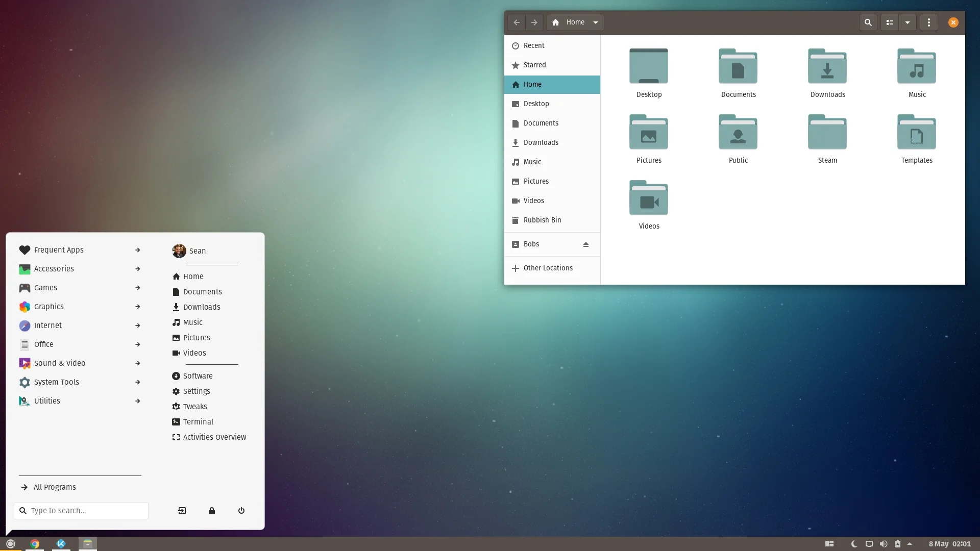Open the three-dot menu in Files
Image resolution: width=980 pixels, height=551 pixels.
pos(929,22)
